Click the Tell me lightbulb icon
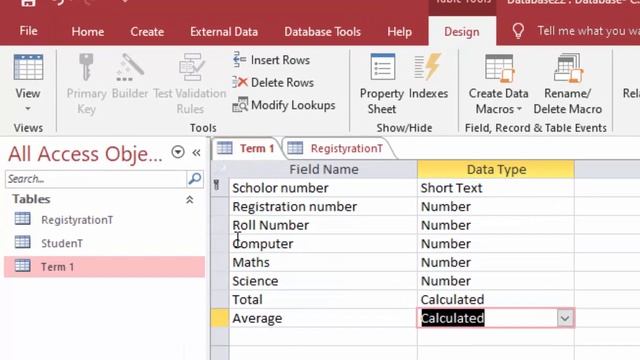This screenshot has height=360, width=640. click(x=518, y=31)
